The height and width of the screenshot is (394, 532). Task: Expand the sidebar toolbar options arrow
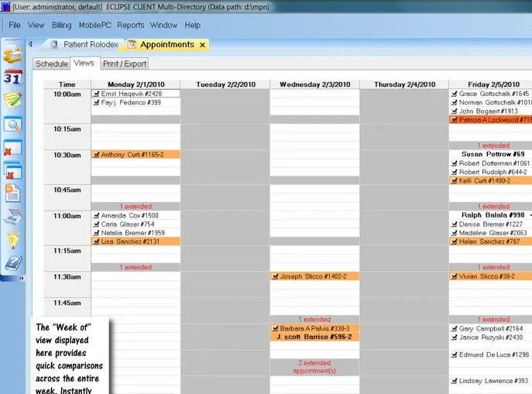tap(22, 278)
